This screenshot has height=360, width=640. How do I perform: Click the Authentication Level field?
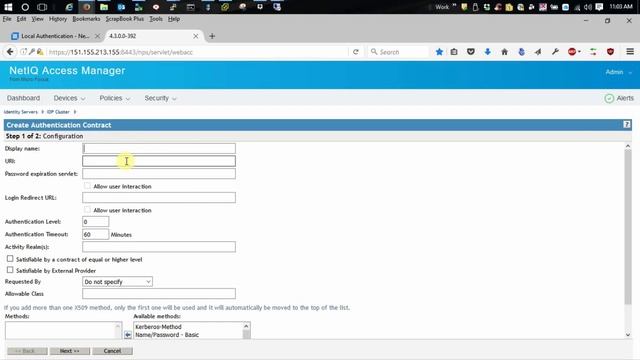[x=96, y=222]
